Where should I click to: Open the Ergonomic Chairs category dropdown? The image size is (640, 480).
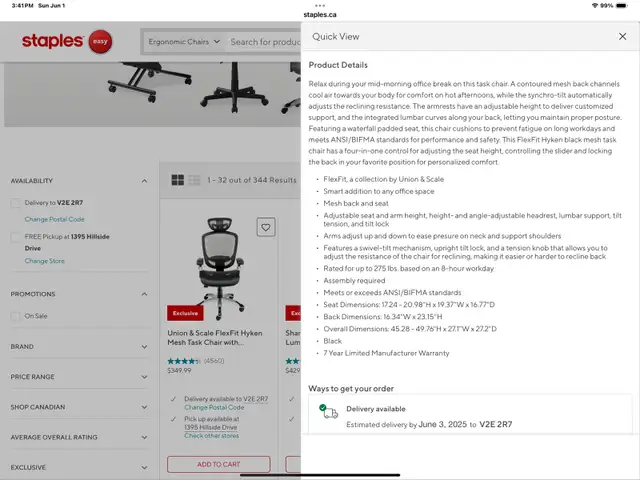pyautogui.click(x=184, y=42)
